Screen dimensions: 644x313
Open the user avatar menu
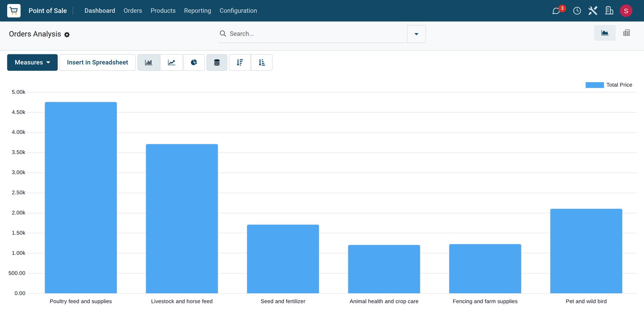[x=626, y=11]
